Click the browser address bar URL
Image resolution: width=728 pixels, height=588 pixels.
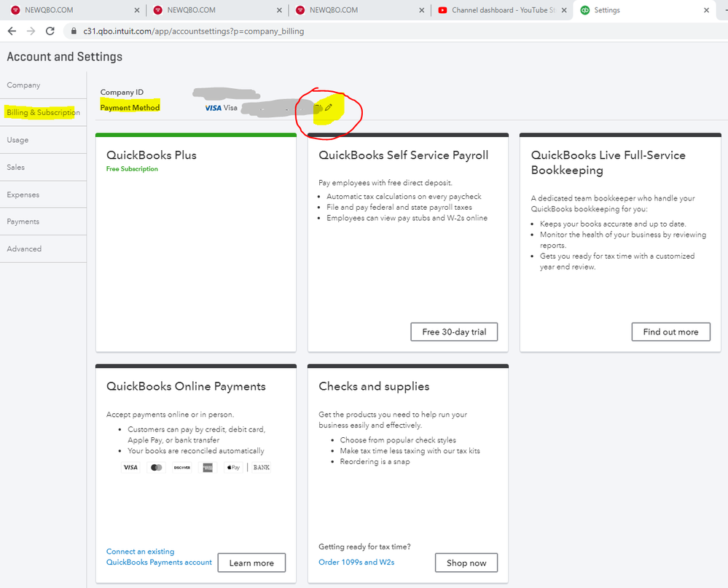click(194, 31)
